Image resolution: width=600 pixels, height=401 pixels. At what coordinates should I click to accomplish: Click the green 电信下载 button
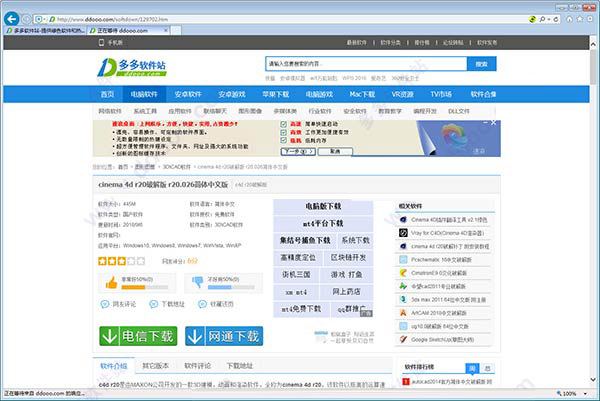point(139,336)
